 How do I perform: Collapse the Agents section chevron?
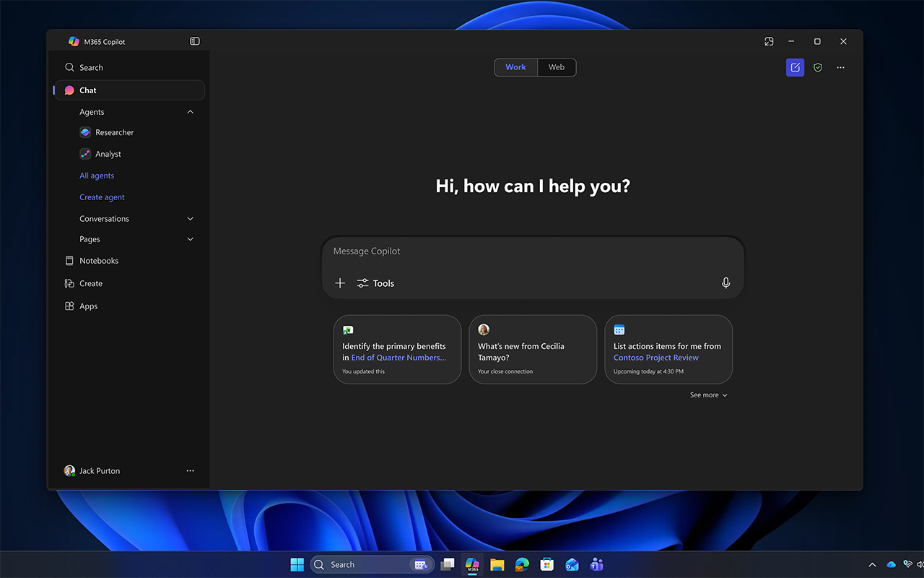tap(191, 112)
